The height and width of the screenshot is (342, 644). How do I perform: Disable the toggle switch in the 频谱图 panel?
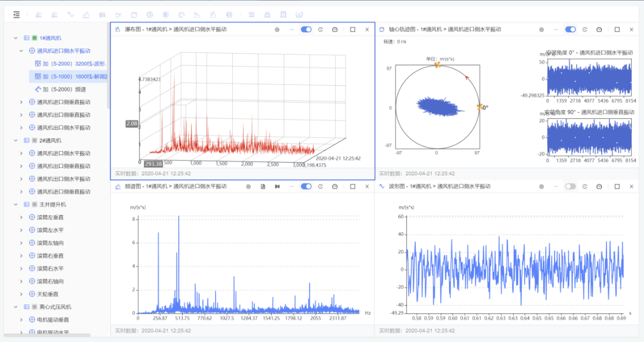(306, 186)
